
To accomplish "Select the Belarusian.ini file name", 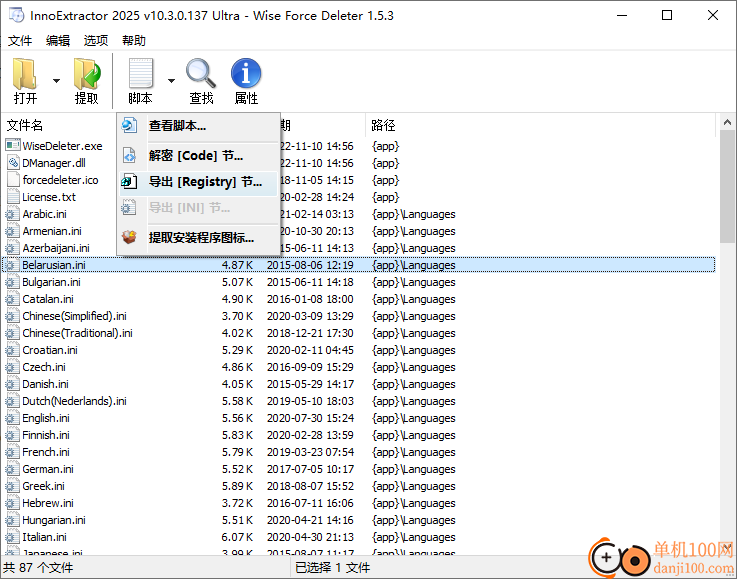I will 54,265.
